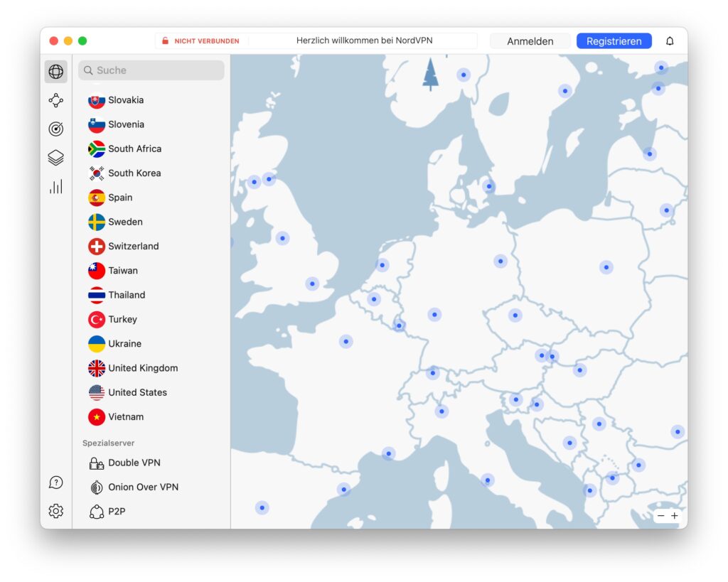Open the statistics bars icon
The width and height of the screenshot is (728, 582).
click(55, 187)
